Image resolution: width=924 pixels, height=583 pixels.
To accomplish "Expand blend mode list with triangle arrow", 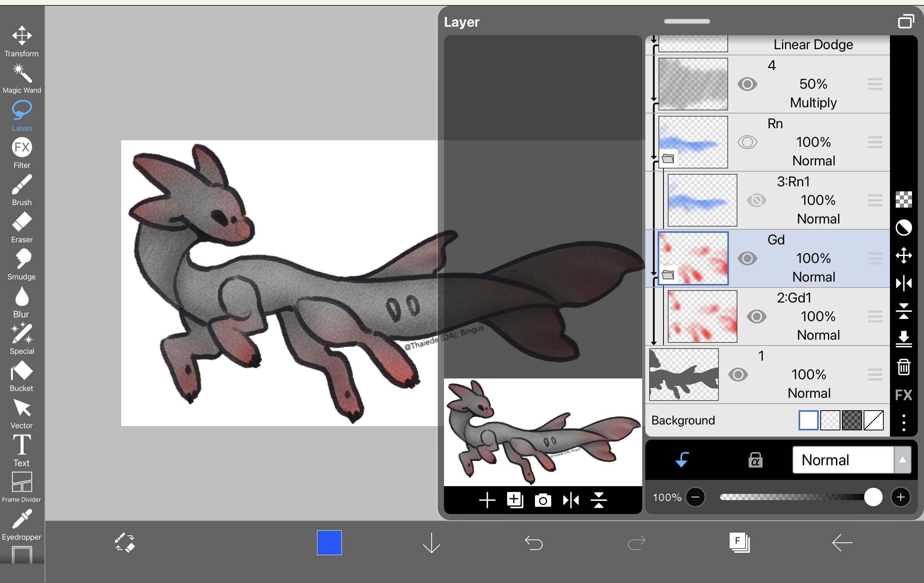I will pyautogui.click(x=903, y=460).
